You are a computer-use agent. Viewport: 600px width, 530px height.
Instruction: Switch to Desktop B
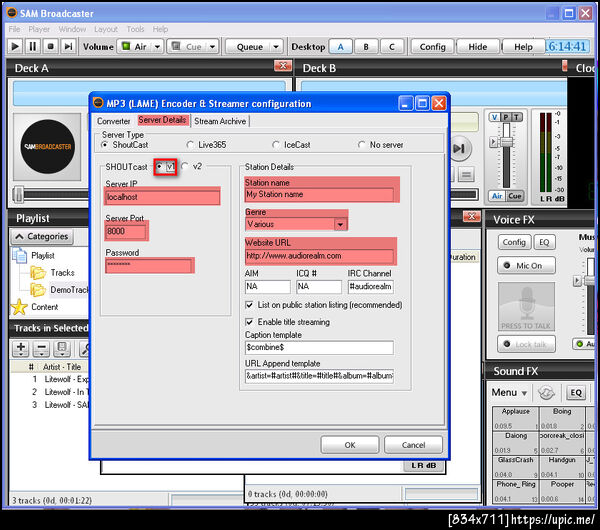click(366, 47)
